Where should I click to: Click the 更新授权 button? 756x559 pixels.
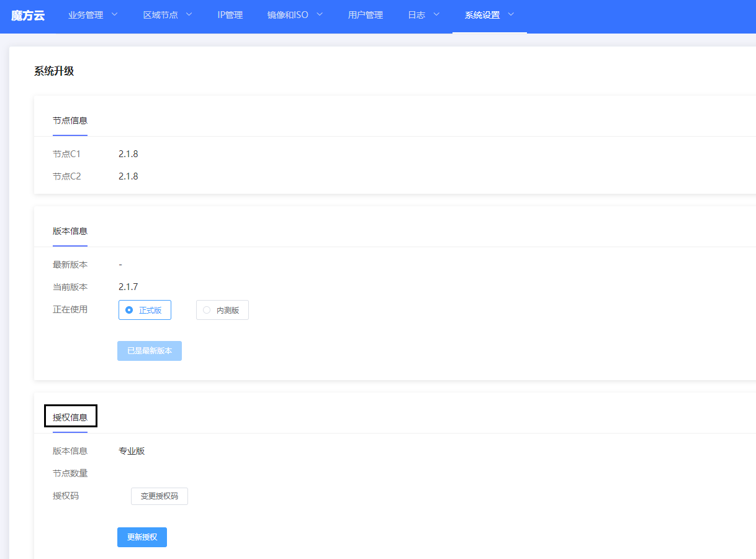142,537
